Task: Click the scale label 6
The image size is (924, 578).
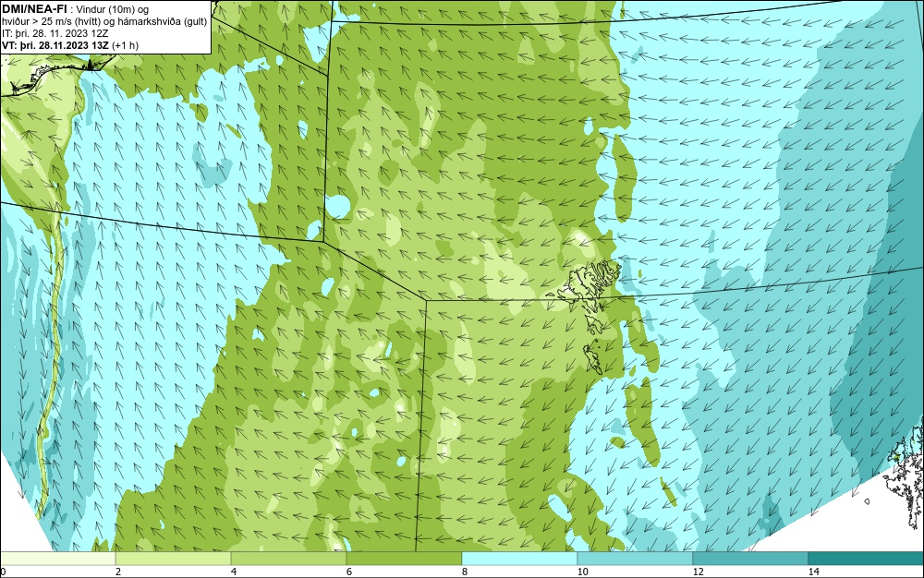Action: [349, 572]
